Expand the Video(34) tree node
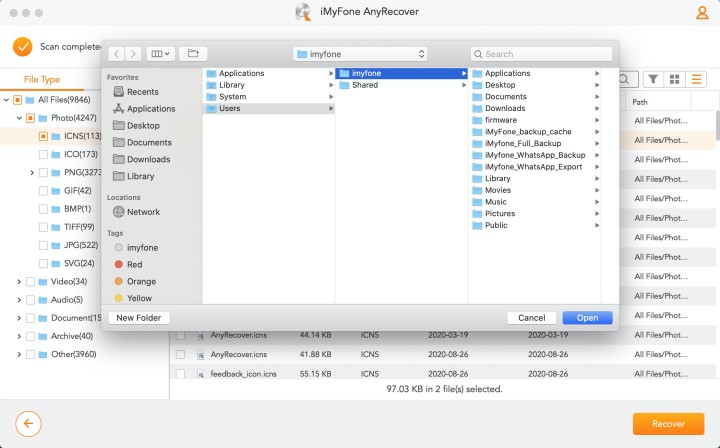 tap(19, 281)
